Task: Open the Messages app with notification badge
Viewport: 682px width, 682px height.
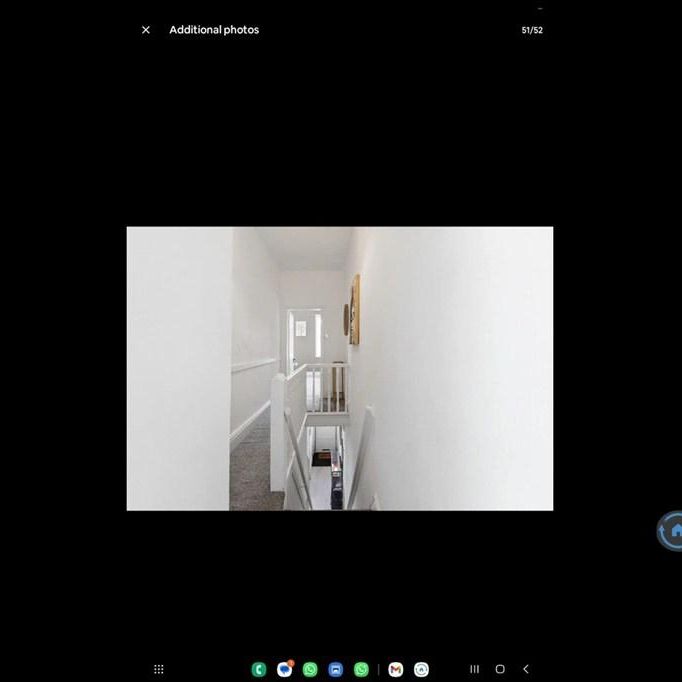Action: tap(285, 669)
